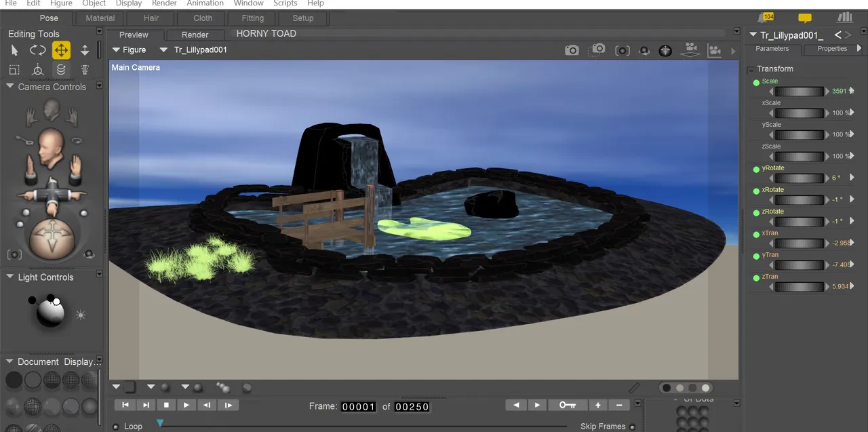The image size is (868, 432).
Task: Click the Area Render dashed camera icon
Action: coord(597,50)
